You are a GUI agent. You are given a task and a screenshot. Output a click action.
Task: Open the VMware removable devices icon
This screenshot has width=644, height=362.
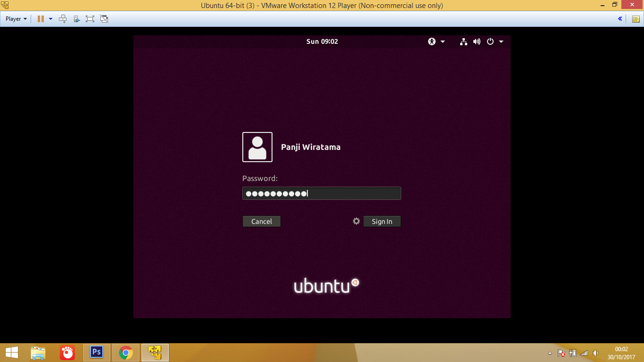pyautogui.click(x=77, y=19)
